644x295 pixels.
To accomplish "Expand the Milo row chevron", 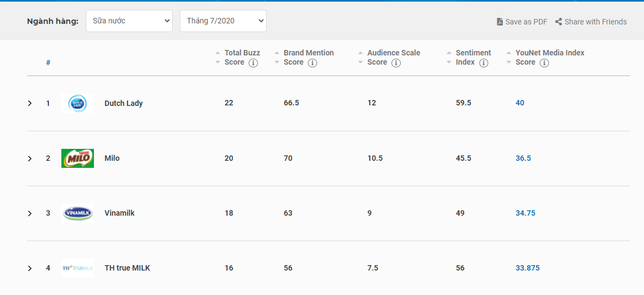I will [x=30, y=159].
